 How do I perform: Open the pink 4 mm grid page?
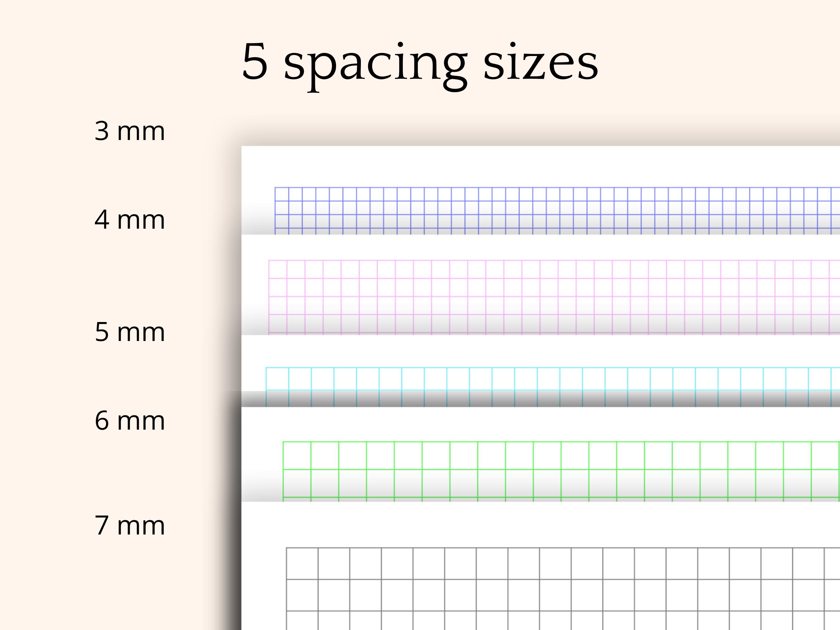540,285
